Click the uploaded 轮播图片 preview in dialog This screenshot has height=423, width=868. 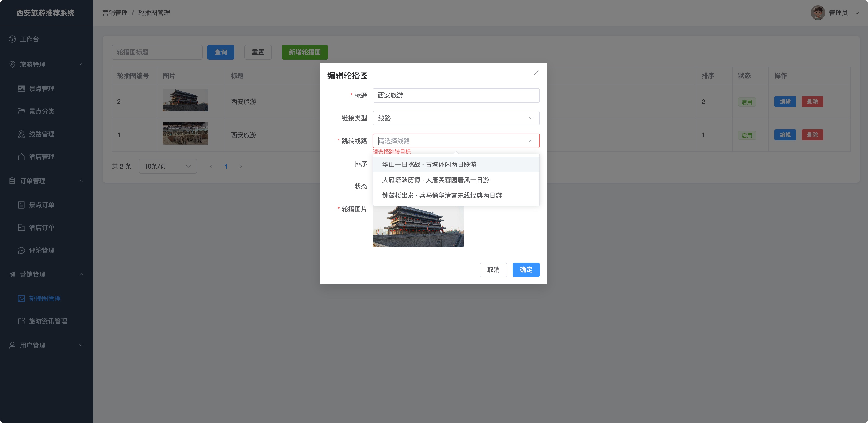pyautogui.click(x=418, y=226)
